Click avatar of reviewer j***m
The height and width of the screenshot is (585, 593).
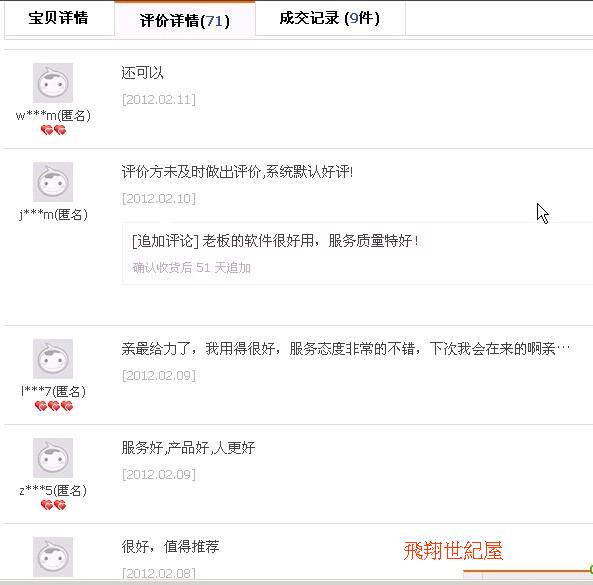(x=53, y=182)
